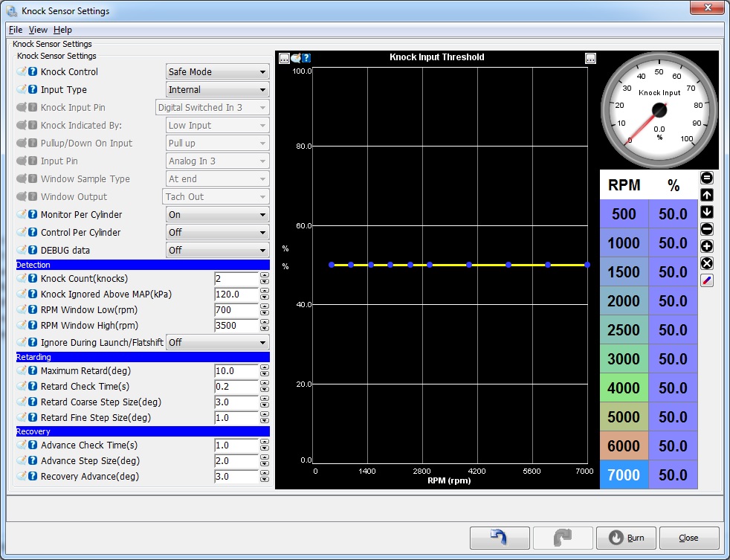Click the down arrow icon beside the table

tap(707, 212)
